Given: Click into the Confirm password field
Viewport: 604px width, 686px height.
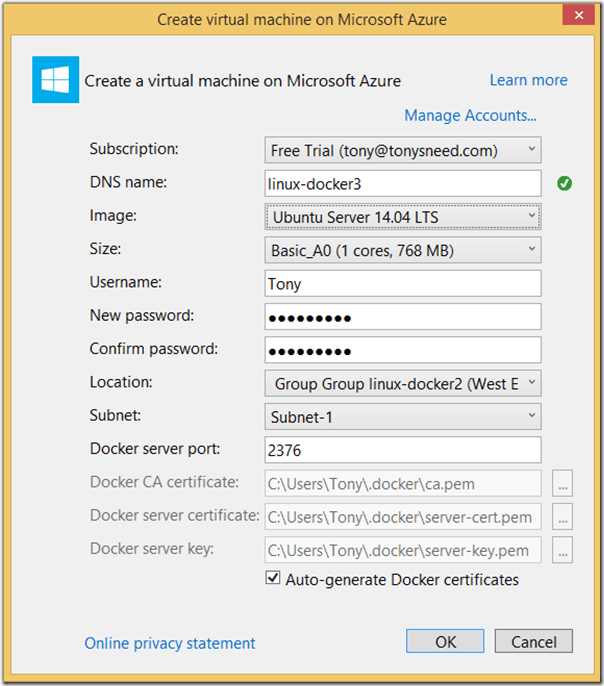Looking at the screenshot, I should (x=403, y=350).
